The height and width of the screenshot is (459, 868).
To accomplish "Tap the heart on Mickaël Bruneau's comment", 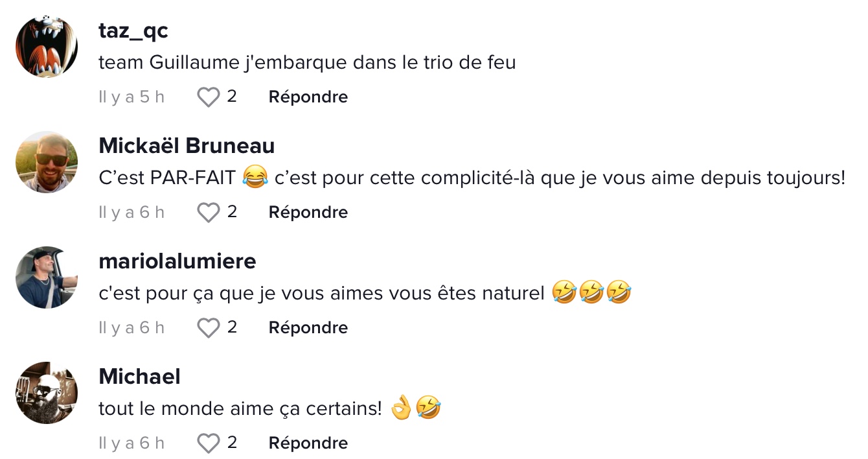I will [208, 213].
